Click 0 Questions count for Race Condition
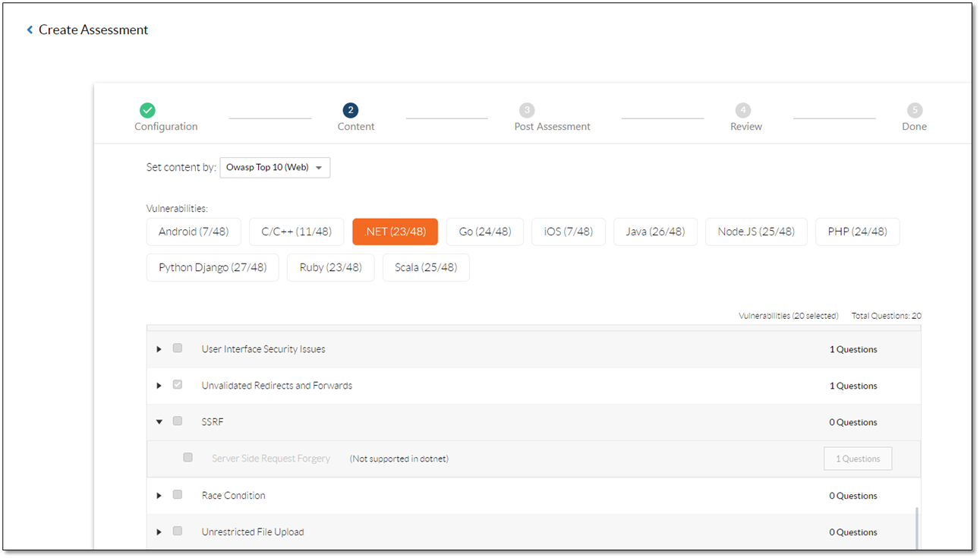 click(853, 496)
